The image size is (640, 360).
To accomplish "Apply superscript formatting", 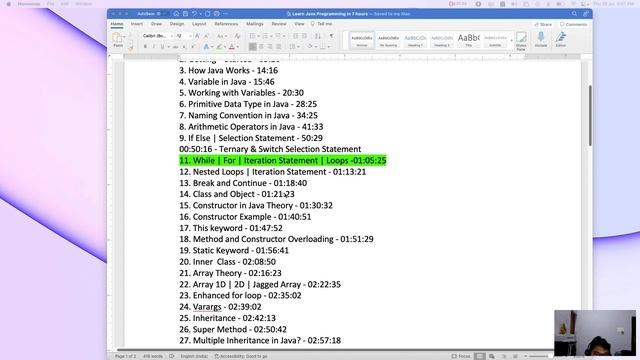I will click(193, 47).
